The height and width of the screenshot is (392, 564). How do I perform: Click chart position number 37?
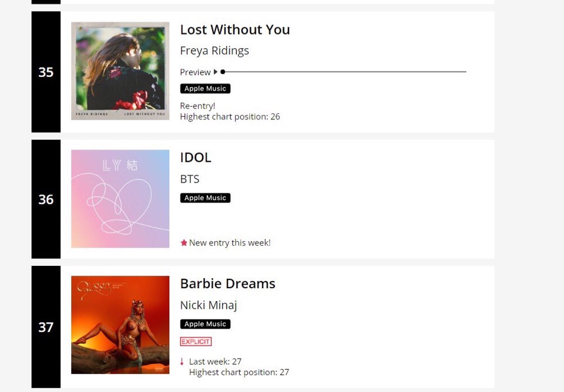(46, 327)
